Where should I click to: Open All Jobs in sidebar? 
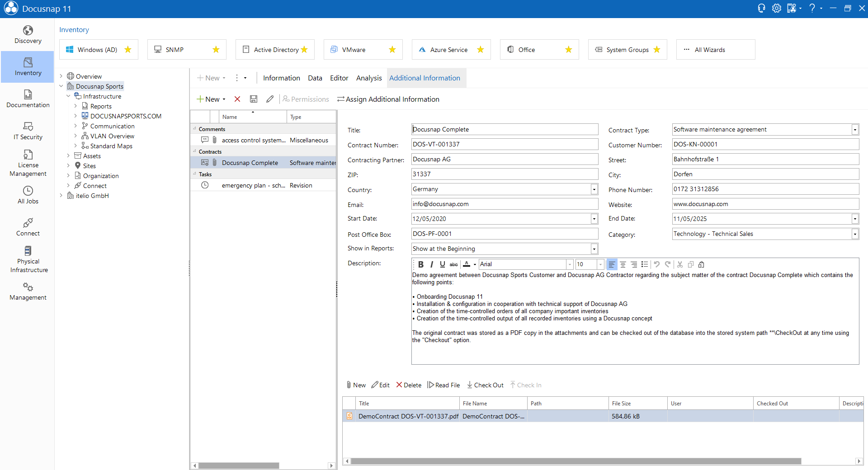pyautogui.click(x=28, y=195)
